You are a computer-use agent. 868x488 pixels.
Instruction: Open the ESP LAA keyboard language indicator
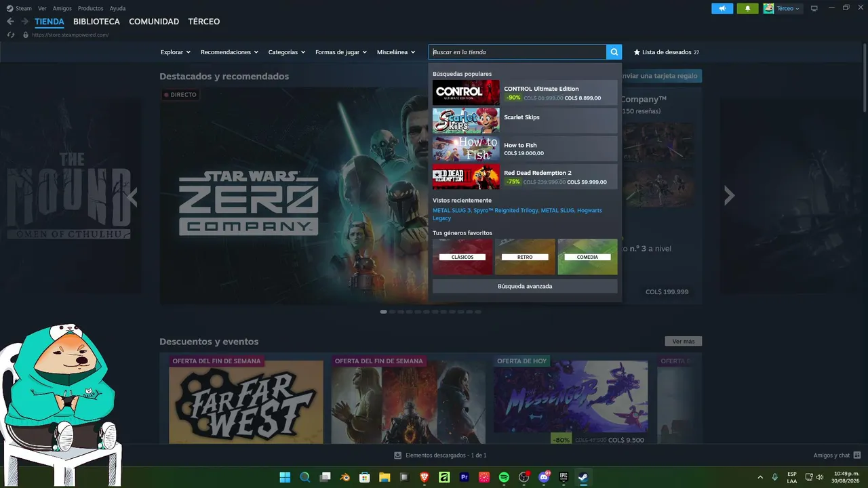click(792, 477)
